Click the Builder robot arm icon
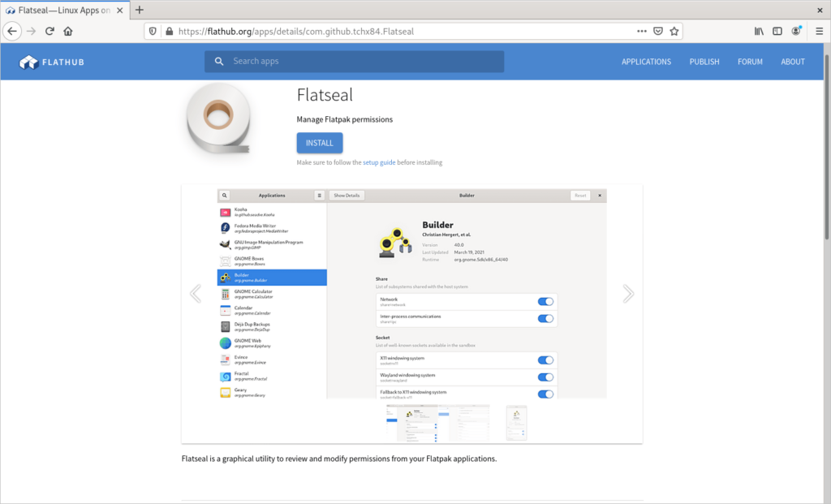The image size is (831, 504). [395, 243]
